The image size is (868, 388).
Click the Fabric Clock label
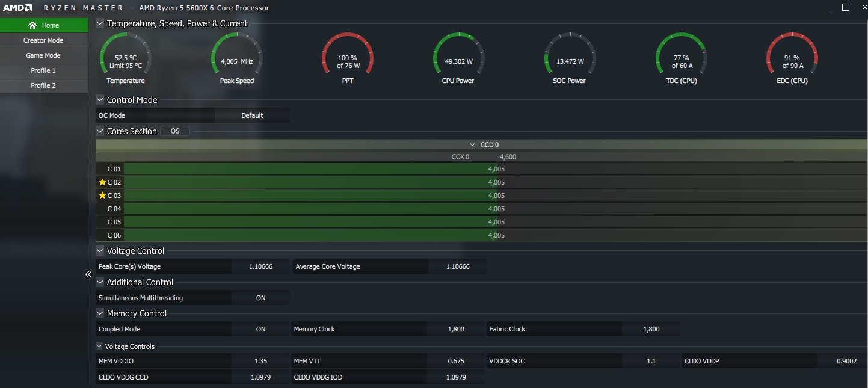(507, 329)
